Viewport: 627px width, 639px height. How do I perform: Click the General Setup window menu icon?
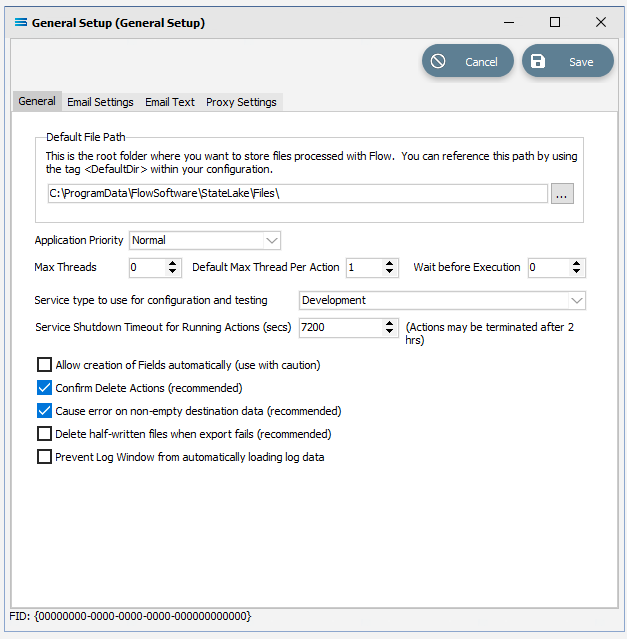21,22
